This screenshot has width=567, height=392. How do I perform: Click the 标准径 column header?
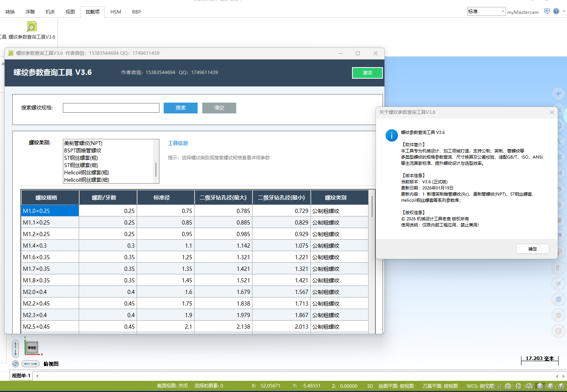click(x=166, y=198)
